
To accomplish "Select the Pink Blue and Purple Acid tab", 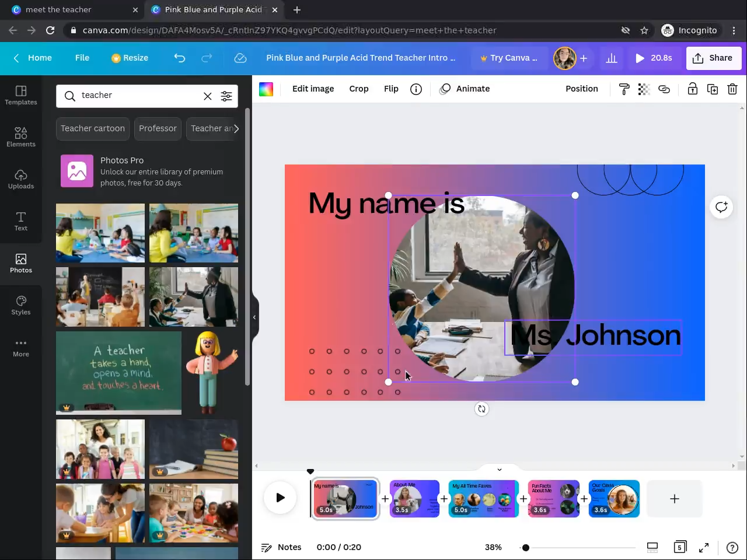I will coord(214,9).
